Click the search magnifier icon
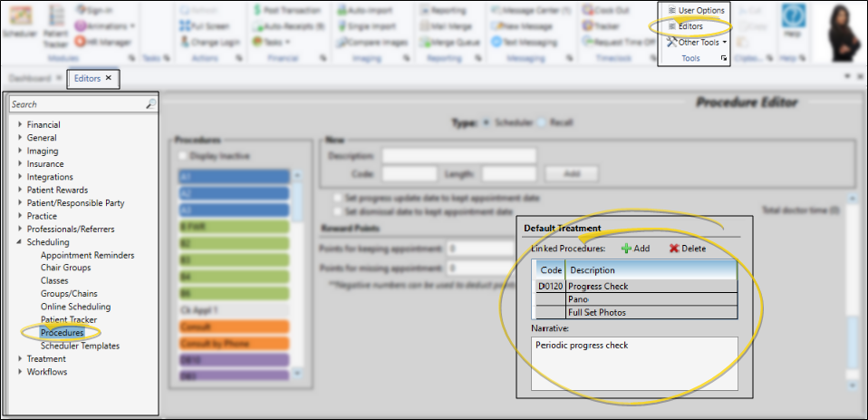This screenshot has height=420, width=868. [x=150, y=104]
